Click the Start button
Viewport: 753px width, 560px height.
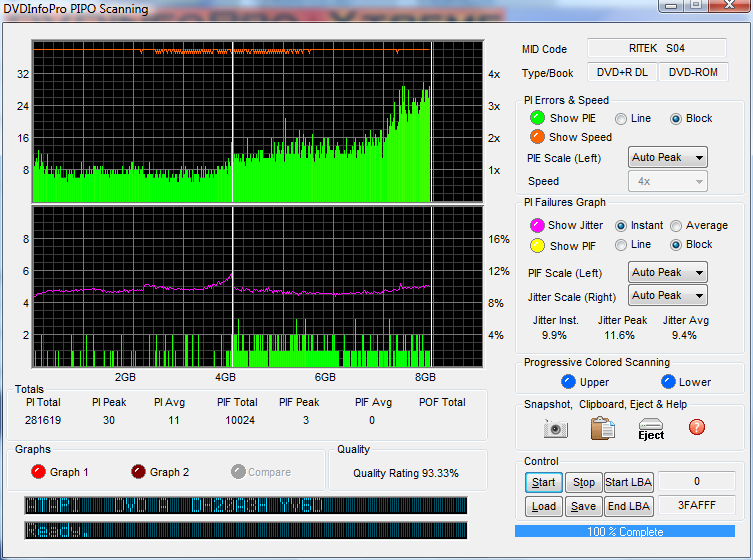(x=544, y=482)
